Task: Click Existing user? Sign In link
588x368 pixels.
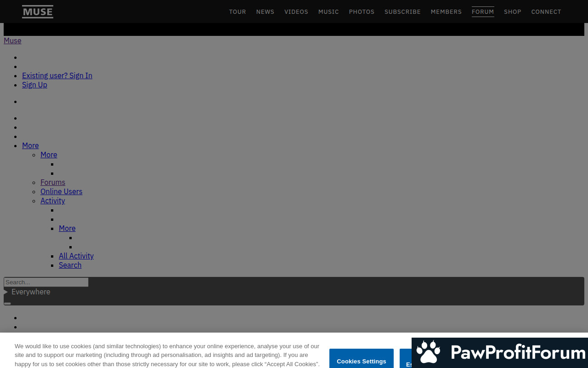Action: [57, 76]
